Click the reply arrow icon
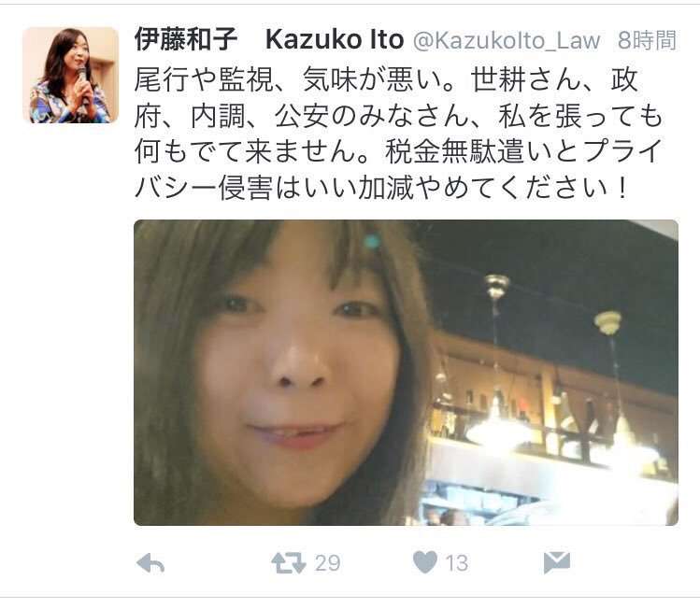Image resolution: width=700 pixels, height=609 pixels. pyautogui.click(x=150, y=563)
